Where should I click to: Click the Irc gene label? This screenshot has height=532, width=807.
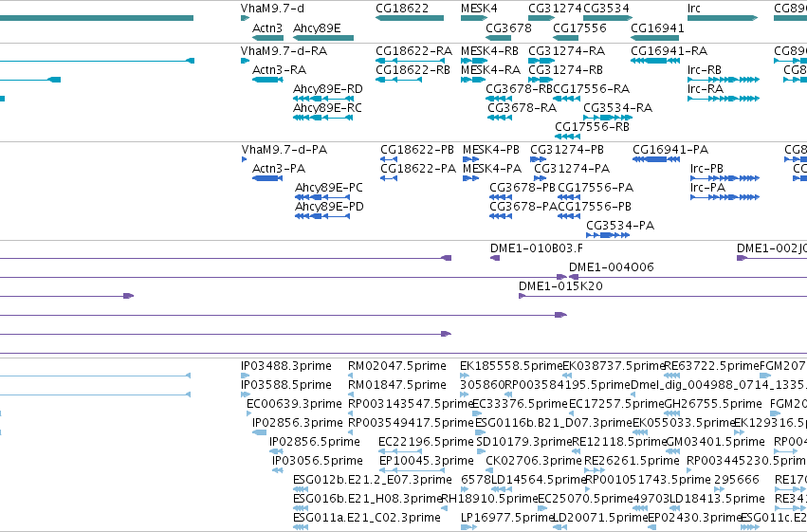point(694,9)
